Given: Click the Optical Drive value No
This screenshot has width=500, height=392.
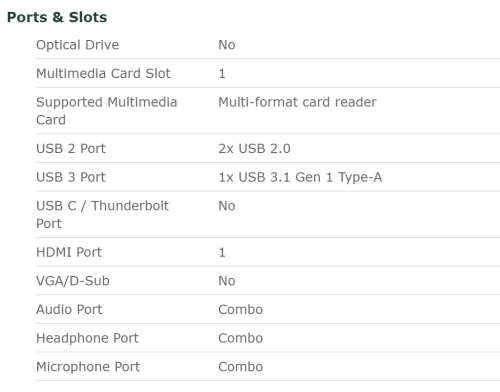Looking at the screenshot, I should point(227,45).
